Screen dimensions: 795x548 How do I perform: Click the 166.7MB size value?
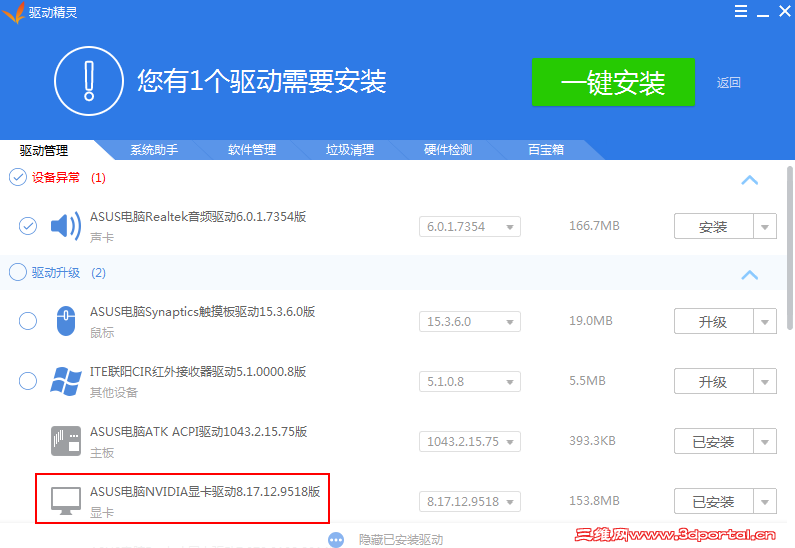(594, 226)
